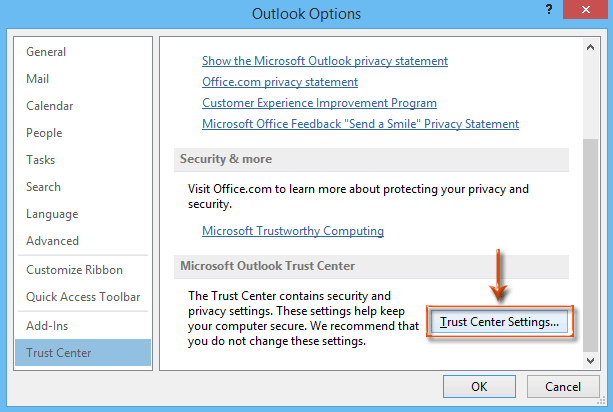Click the scroll down arrow
This screenshot has width=613, height=412.
coord(590,360)
